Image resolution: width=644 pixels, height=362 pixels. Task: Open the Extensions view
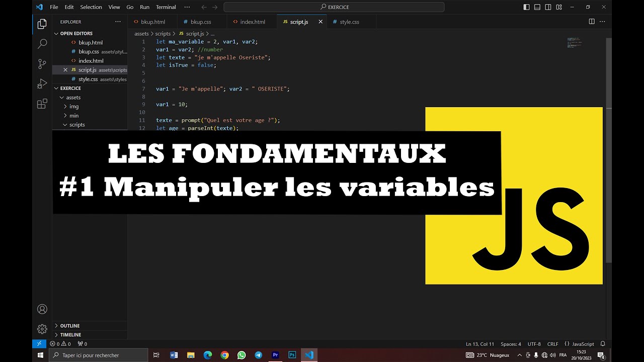tap(42, 104)
